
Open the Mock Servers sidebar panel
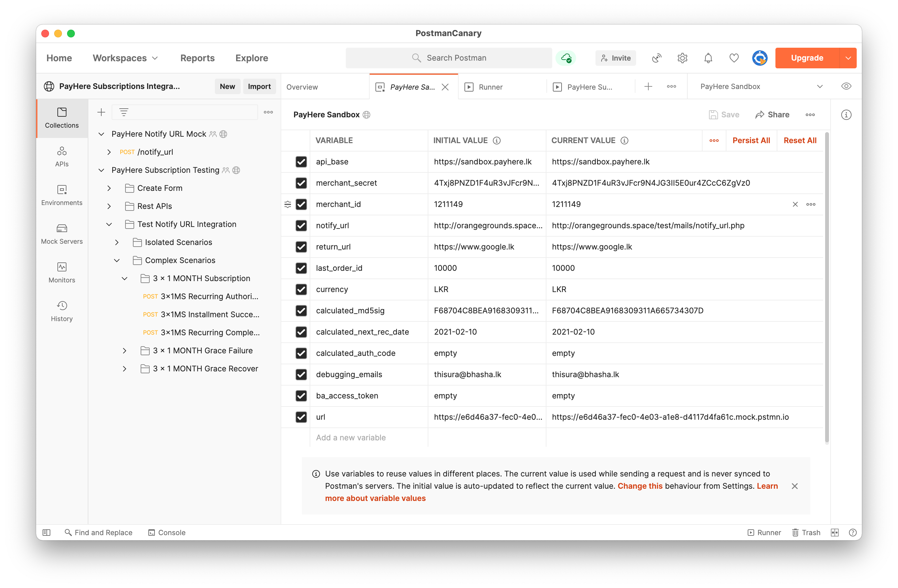tap(62, 234)
